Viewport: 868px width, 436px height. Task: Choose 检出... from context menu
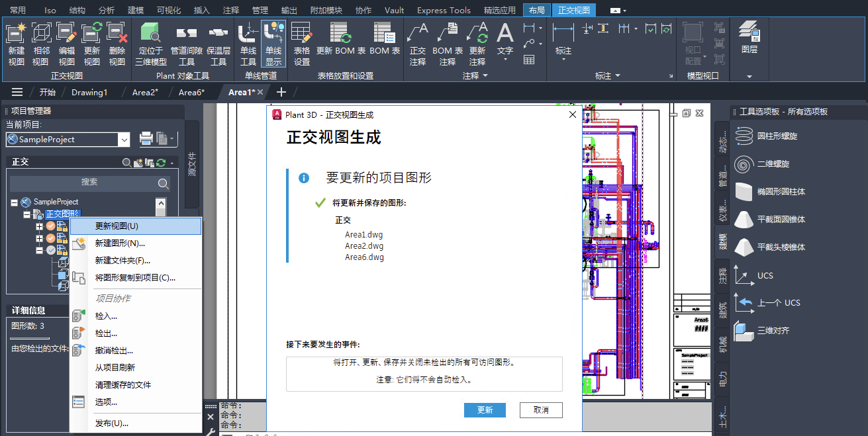click(x=136, y=333)
